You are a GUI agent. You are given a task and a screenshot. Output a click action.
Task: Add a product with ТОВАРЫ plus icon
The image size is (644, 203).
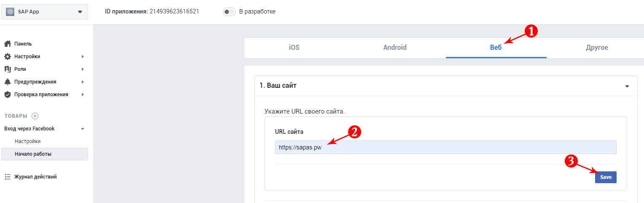click(35, 116)
